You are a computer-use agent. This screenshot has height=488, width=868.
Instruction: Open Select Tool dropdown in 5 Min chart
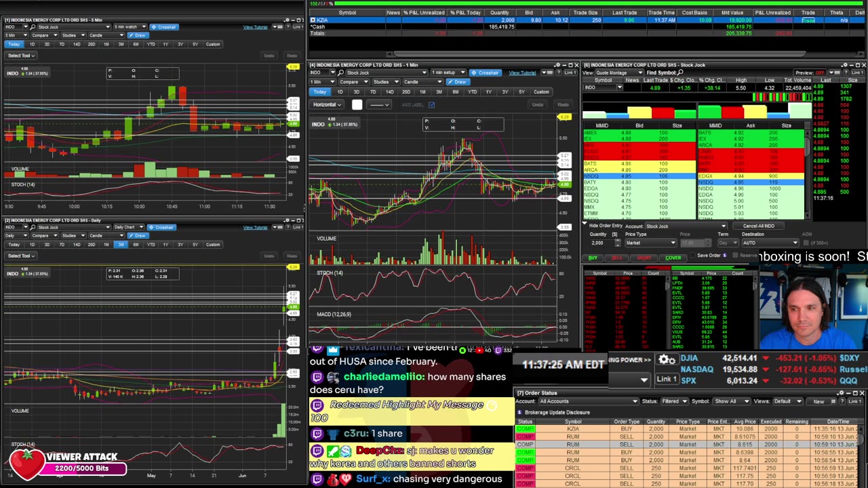tap(20, 56)
